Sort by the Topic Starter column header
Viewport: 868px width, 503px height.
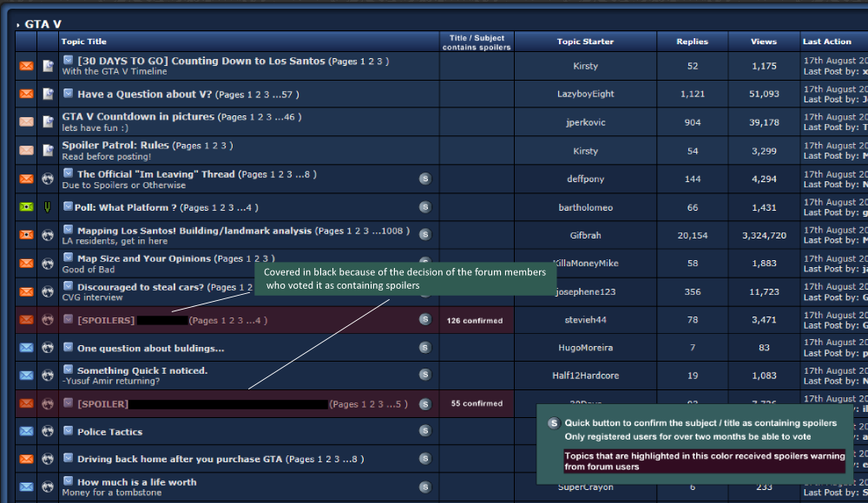pos(585,42)
